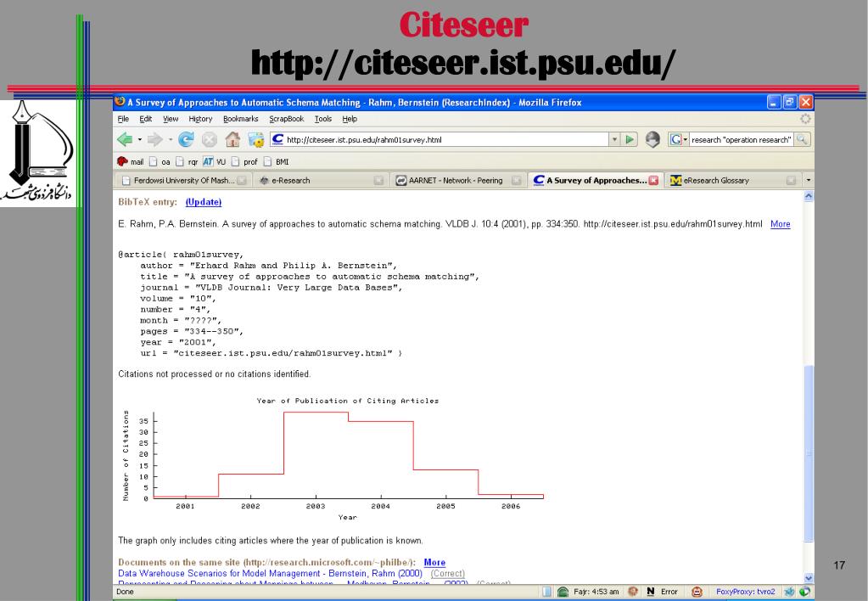The height and width of the screenshot is (601, 868).
Task: Open the VU bookmark
Action: pos(214,162)
